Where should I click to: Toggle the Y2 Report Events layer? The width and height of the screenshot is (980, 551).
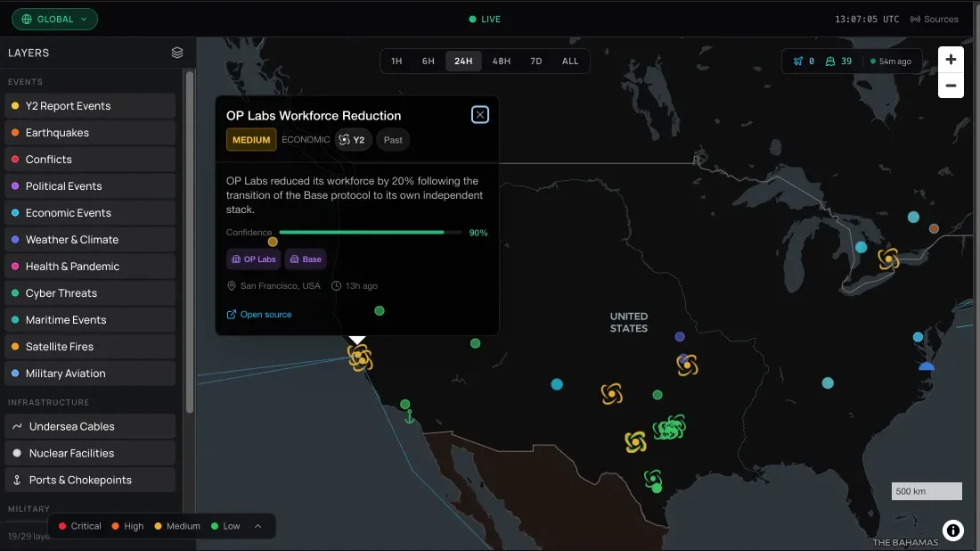pos(90,106)
